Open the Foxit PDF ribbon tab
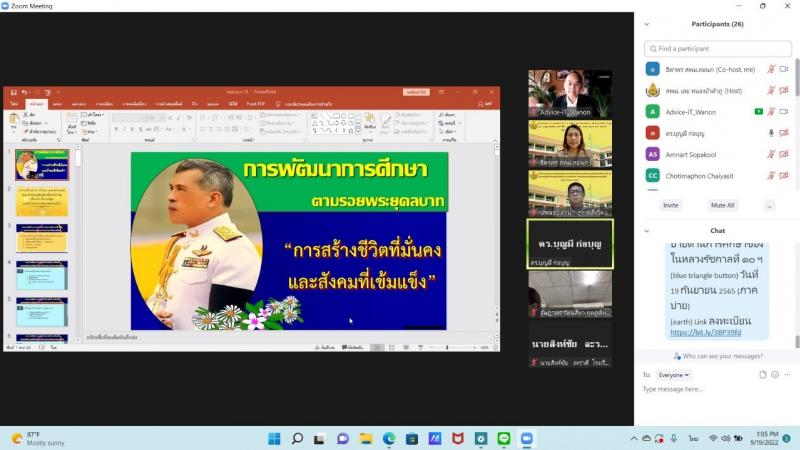This screenshot has height=450, width=800. click(256, 104)
